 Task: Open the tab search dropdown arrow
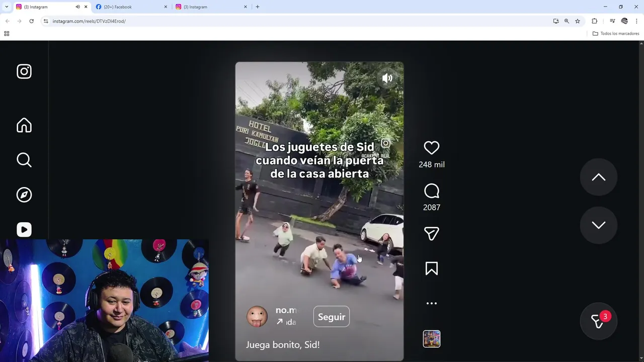click(7, 7)
